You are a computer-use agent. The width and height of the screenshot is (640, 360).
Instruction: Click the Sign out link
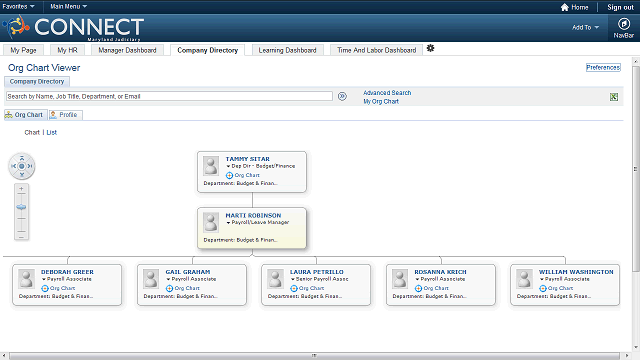[620, 7]
